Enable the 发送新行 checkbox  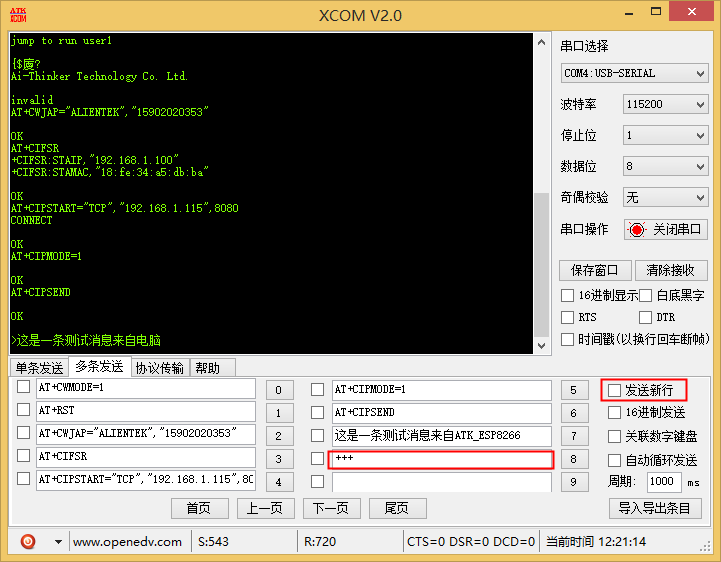click(x=614, y=390)
